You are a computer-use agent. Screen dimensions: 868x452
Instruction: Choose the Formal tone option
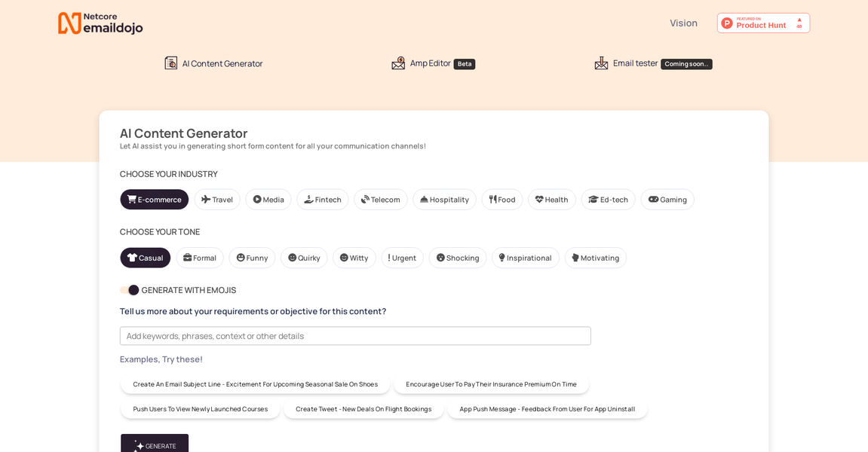pyautogui.click(x=200, y=258)
